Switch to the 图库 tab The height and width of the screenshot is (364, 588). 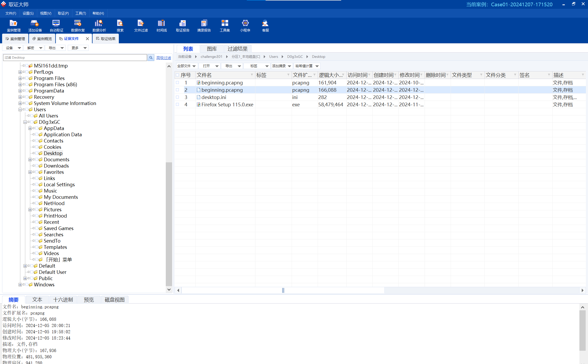point(212,49)
